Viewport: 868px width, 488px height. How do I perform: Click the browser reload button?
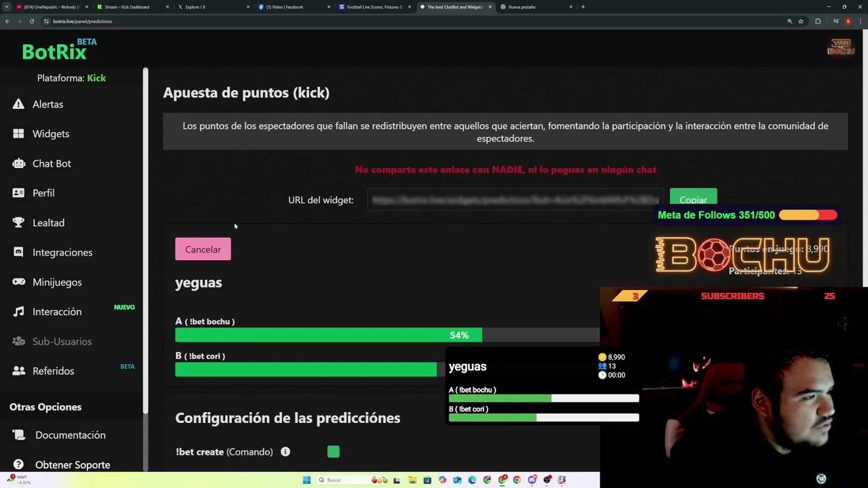pyautogui.click(x=31, y=21)
